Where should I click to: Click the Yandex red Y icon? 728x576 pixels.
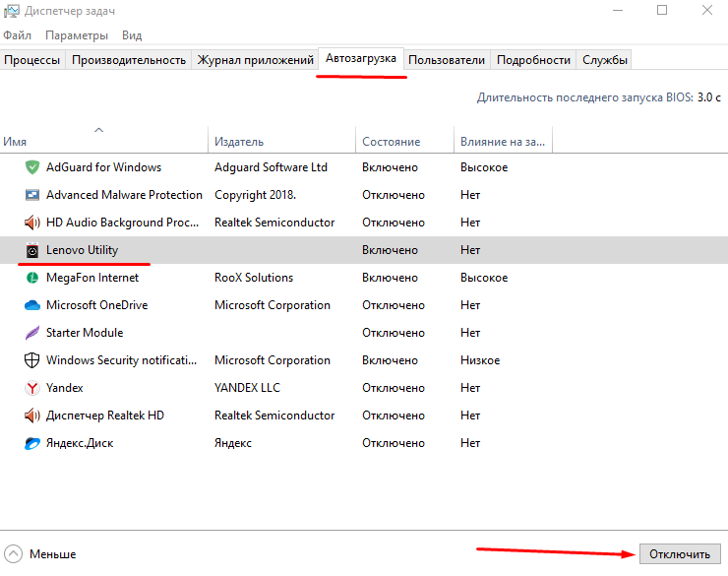[x=32, y=388]
